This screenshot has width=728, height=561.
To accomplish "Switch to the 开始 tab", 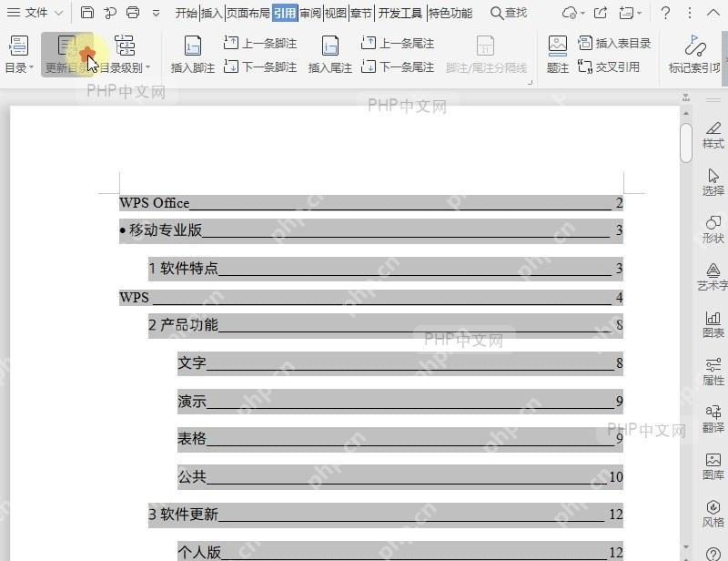I will (x=187, y=13).
